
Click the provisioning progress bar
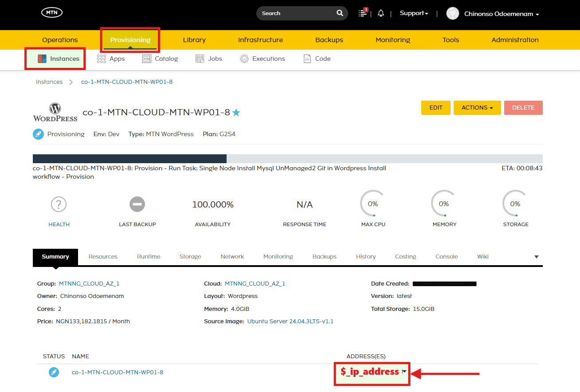288,159
